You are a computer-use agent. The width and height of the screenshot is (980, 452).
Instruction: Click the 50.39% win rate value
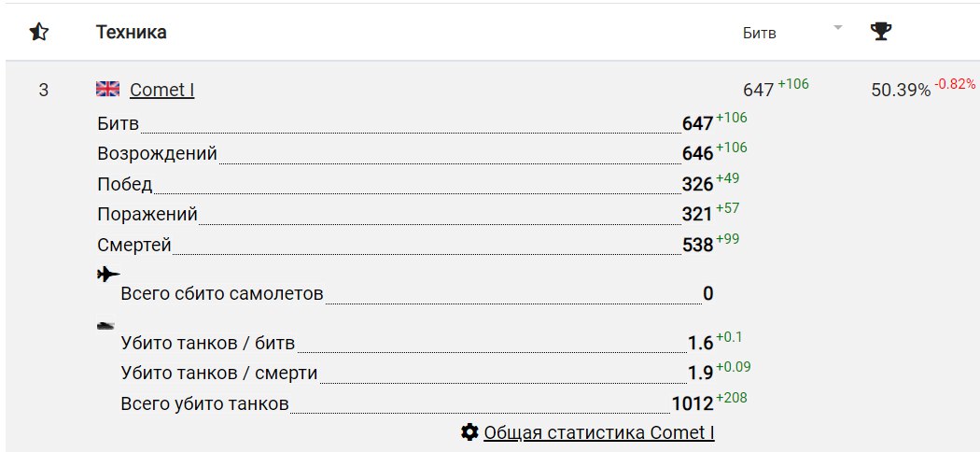point(900,91)
